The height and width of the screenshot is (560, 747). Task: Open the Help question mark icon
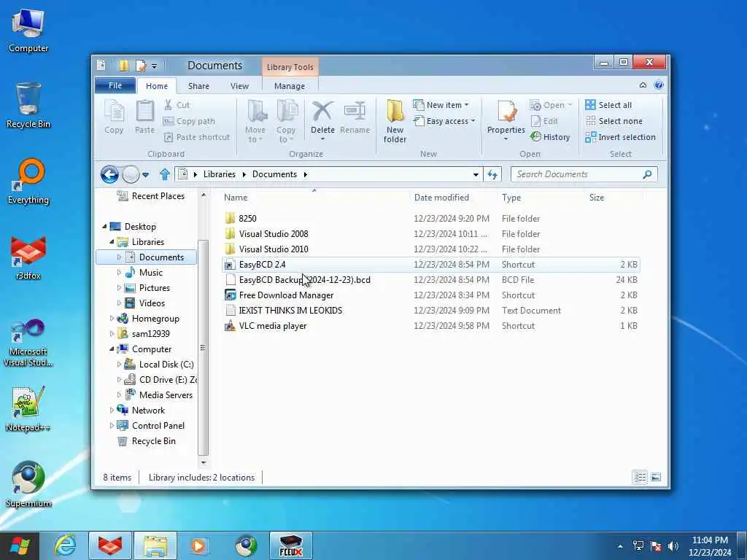pos(659,85)
